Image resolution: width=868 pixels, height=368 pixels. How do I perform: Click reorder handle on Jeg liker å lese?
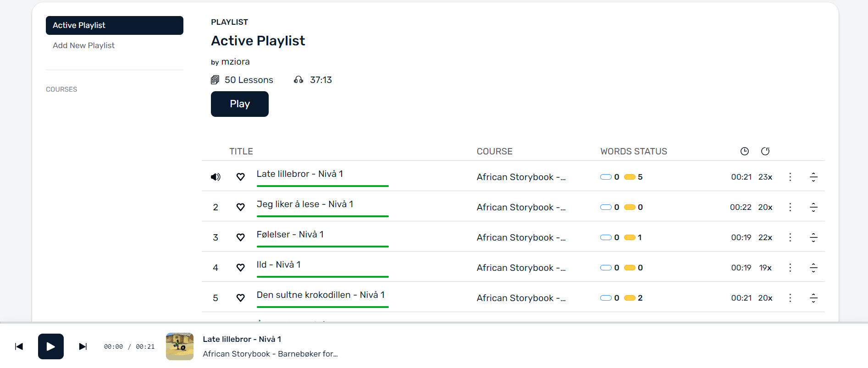tap(813, 207)
